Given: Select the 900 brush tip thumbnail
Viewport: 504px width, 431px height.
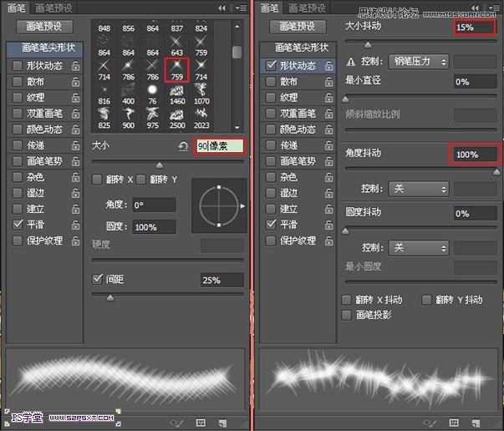Looking at the screenshot, I should tap(128, 119).
